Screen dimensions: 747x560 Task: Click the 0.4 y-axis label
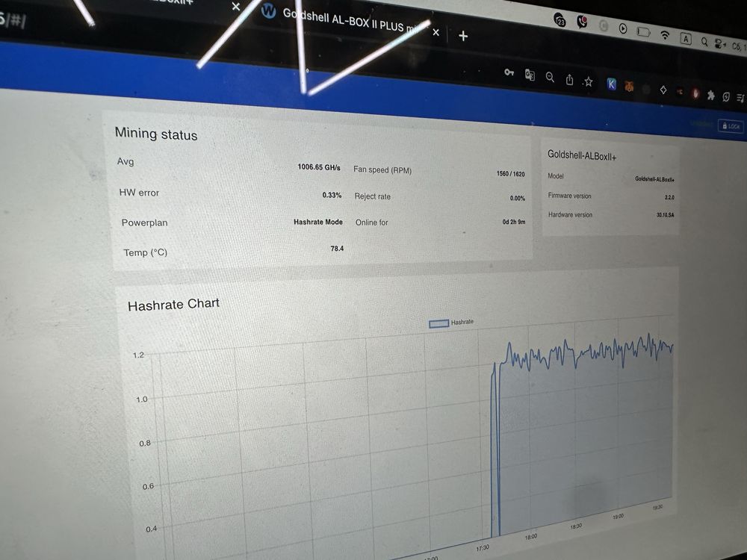click(151, 529)
